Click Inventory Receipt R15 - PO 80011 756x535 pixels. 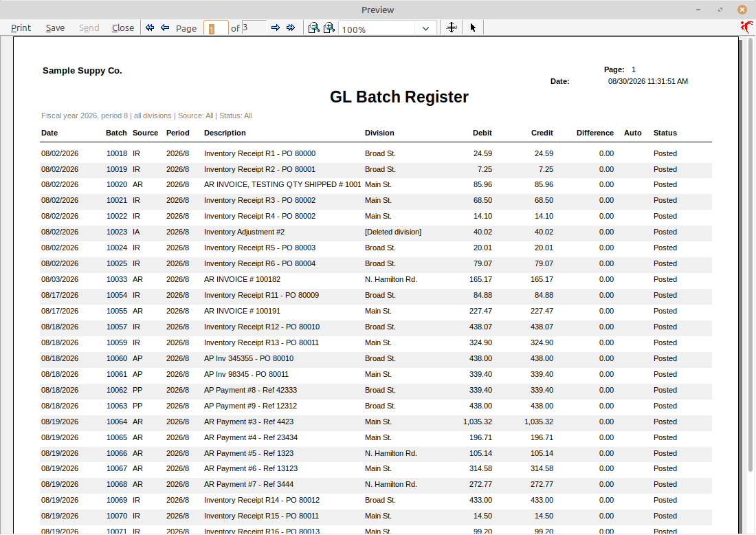click(261, 516)
